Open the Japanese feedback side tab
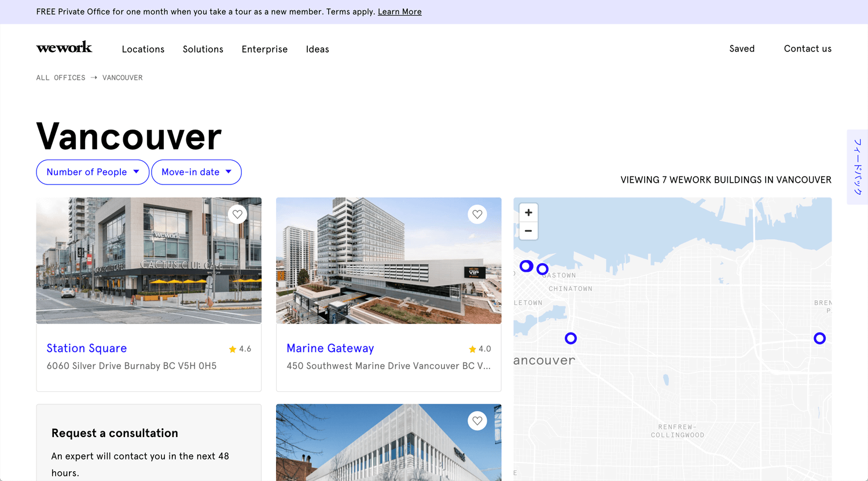 (858, 167)
